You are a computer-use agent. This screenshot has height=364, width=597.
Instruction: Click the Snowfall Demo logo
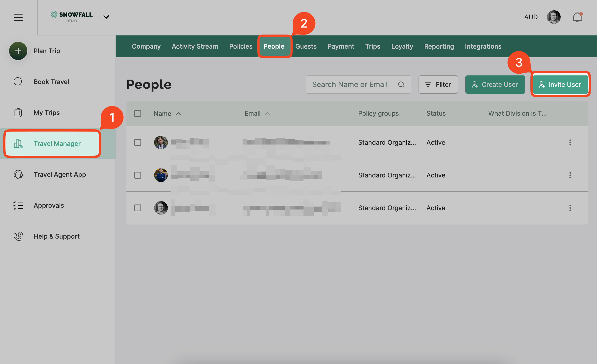71,17
